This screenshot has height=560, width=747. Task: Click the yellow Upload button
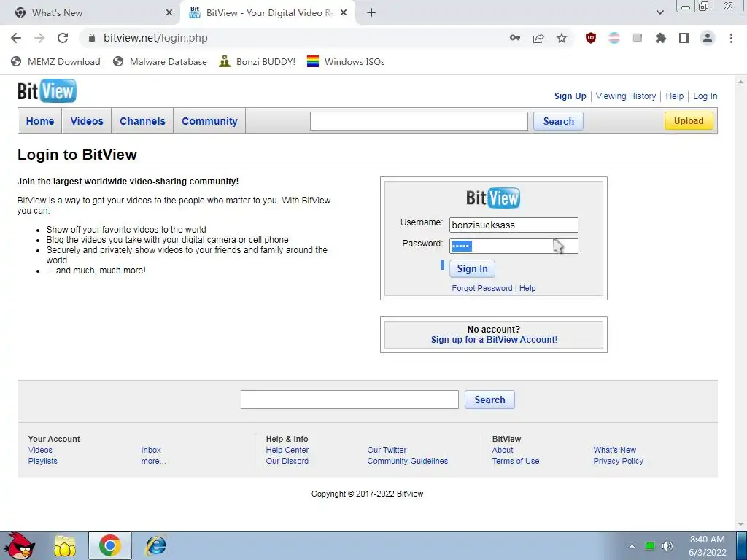coord(689,121)
